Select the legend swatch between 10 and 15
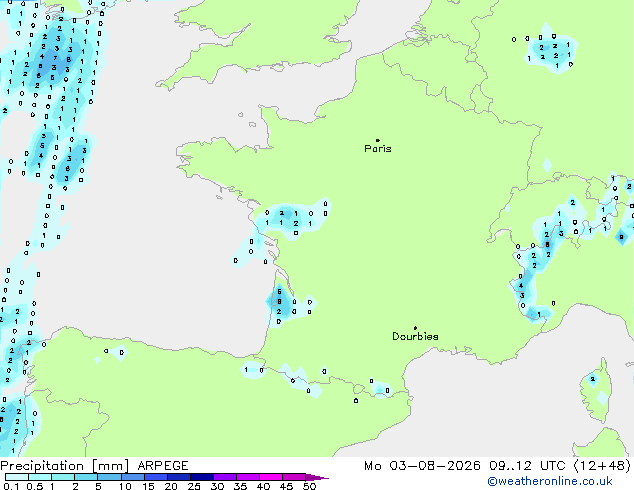Screen dimensions: 634x490 pyautogui.click(x=133, y=477)
